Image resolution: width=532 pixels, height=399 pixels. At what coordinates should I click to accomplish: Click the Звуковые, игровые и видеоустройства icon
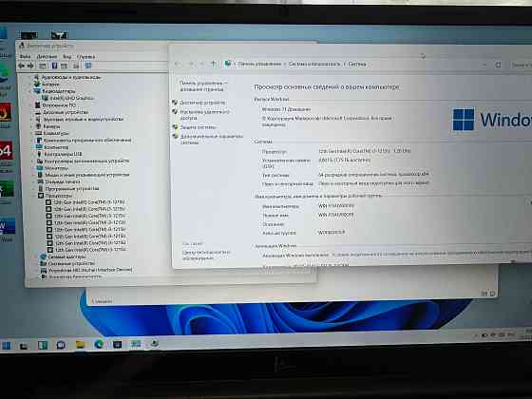(x=38, y=119)
